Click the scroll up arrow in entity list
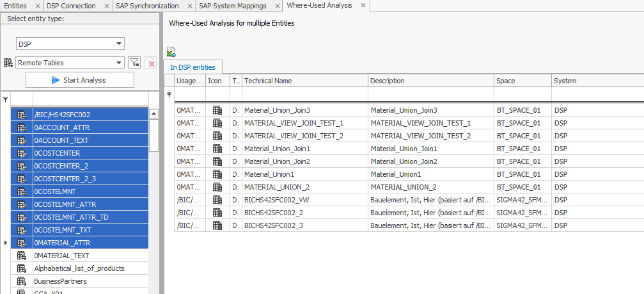This screenshot has height=294, width=644. coord(153,114)
